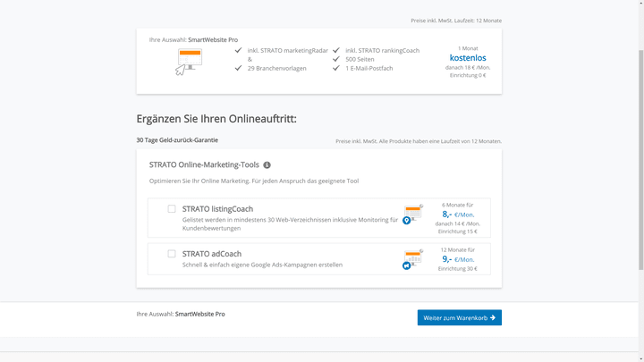Click 'danach 14 € /Mon.' text
Screen dimensions: 644x362
point(458,223)
